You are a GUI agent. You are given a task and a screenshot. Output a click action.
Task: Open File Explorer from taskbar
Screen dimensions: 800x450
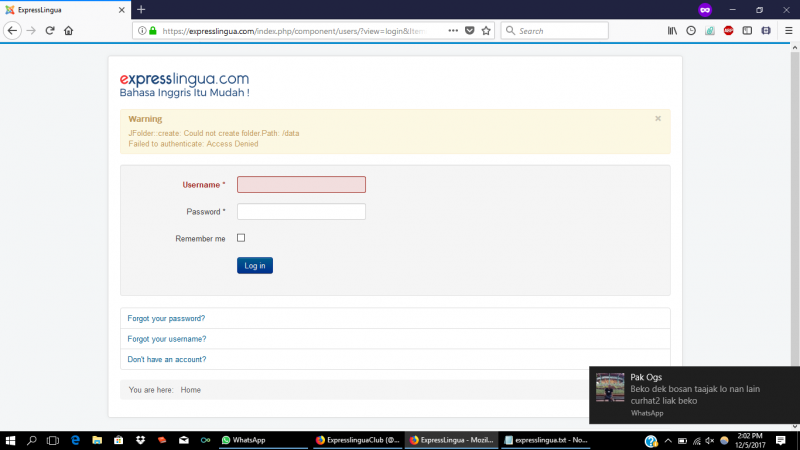point(97,440)
